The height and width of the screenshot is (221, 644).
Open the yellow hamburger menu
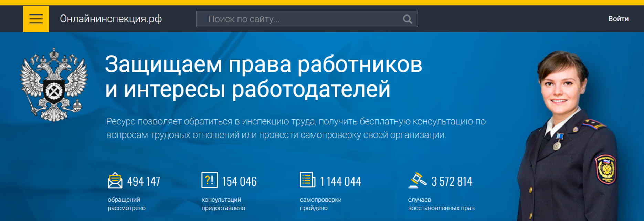36,19
